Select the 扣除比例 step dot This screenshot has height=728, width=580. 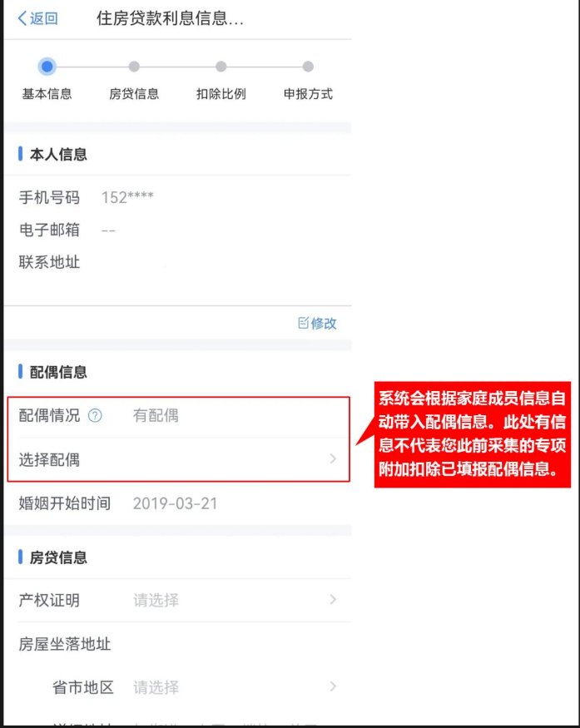[221, 67]
